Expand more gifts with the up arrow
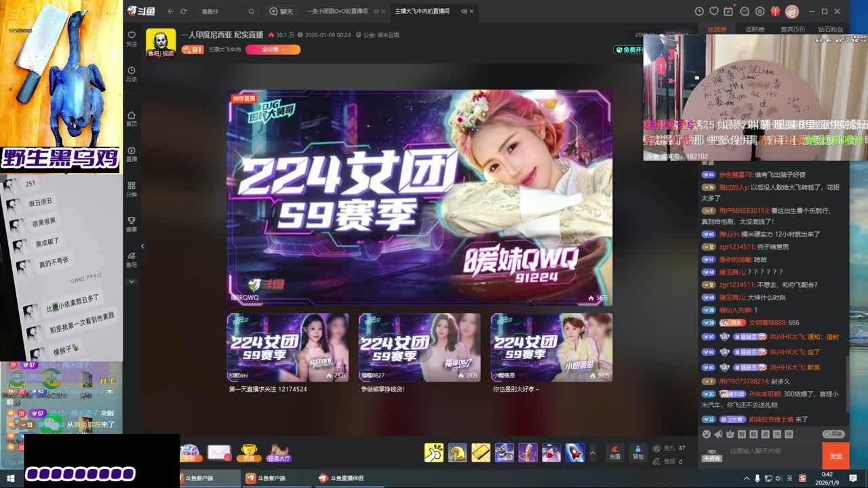This screenshot has height=488, width=868. [x=593, y=453]
